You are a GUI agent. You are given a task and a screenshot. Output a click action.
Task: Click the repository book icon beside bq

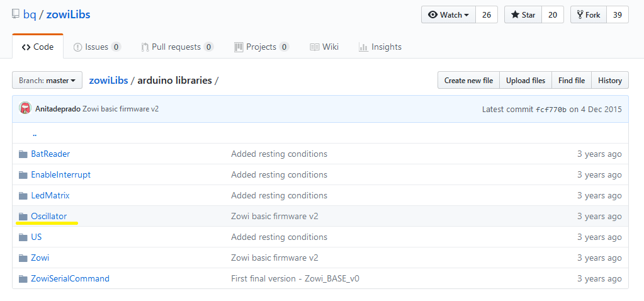tap(16, 14)
